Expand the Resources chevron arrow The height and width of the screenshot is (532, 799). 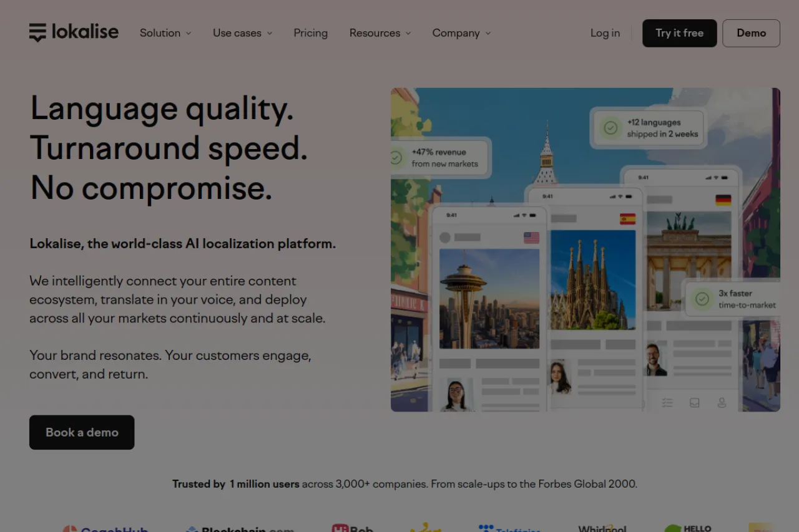[408, 34]
